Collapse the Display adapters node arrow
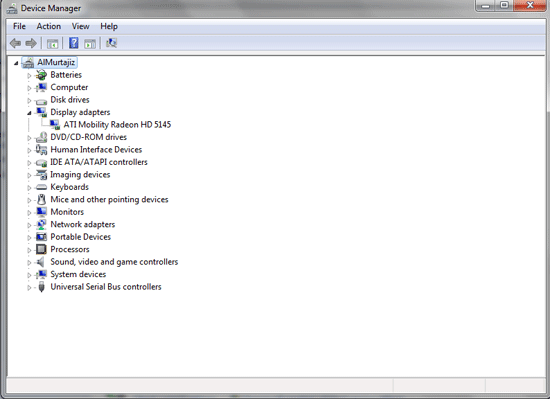The width and height of the screenshot is (550, 399). tap(29, 113)
